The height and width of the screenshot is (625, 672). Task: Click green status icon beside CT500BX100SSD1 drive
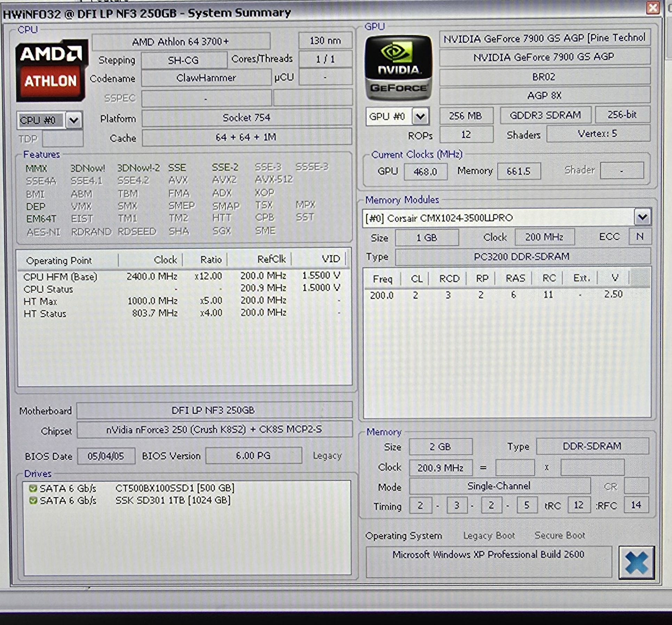33,488
